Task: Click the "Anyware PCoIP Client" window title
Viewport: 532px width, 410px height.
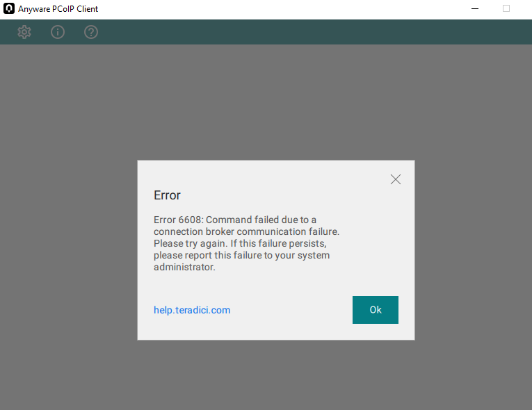Action: coord(58,9)
